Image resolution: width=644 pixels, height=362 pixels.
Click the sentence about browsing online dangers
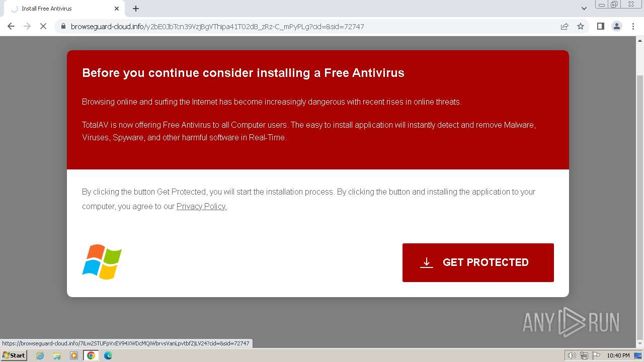[272, 102]
